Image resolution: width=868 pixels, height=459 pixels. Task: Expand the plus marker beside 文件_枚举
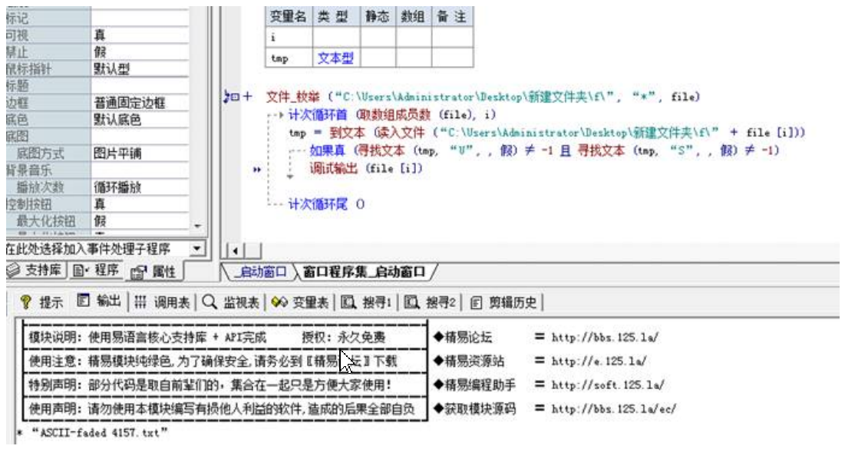[247, 97]
